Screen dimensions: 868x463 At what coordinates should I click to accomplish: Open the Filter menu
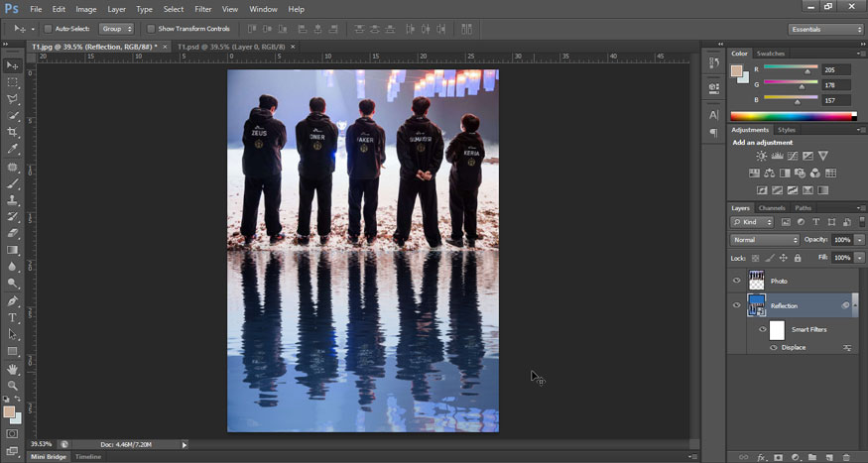(x=202, y=9)
